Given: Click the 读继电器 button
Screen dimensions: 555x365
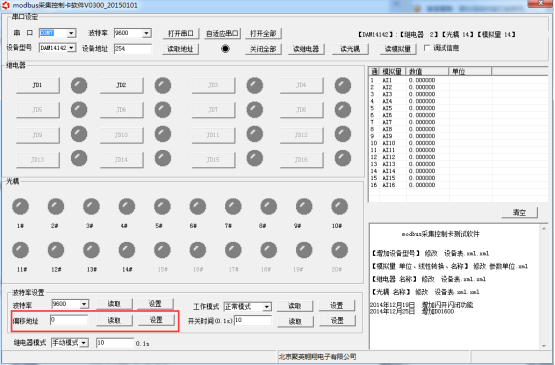Looking at the screenshot, I should coord(306,49).
